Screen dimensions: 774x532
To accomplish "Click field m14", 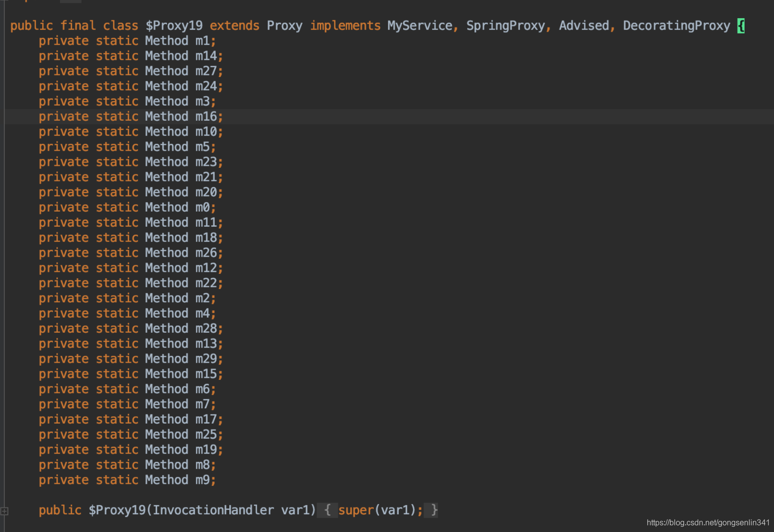I will click(x=206, y=56).
